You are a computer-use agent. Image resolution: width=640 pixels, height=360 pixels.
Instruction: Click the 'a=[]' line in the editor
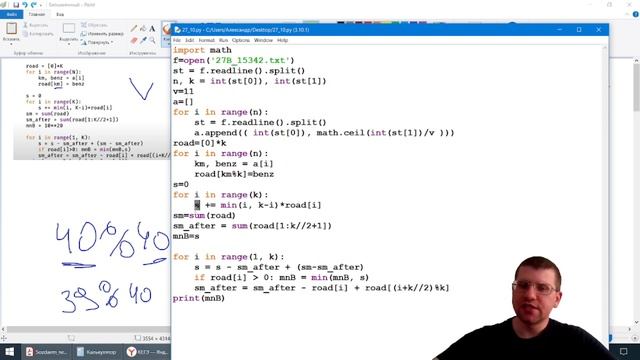183,102
